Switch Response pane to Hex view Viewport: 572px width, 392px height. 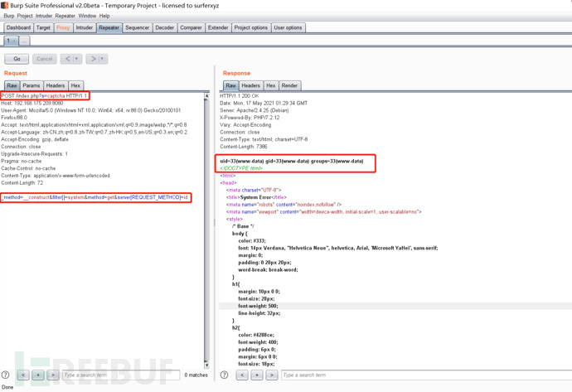click(x=271, y=85)
